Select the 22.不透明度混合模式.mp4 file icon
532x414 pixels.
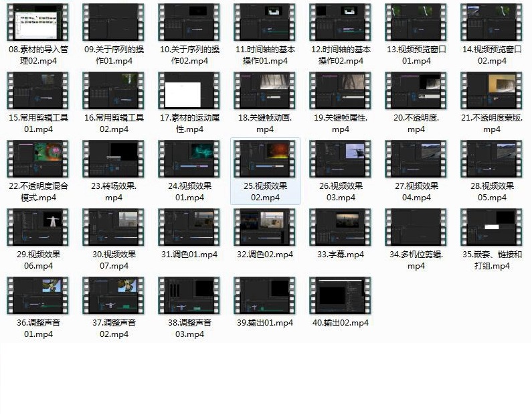pos(38,159)
